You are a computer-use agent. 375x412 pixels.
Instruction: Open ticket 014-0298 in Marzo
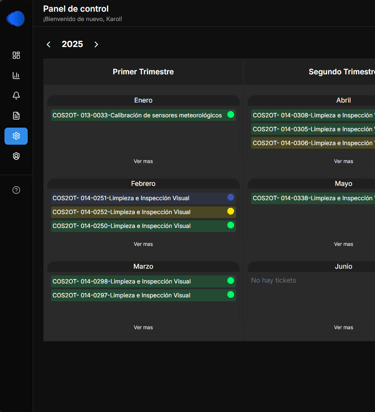143,281
